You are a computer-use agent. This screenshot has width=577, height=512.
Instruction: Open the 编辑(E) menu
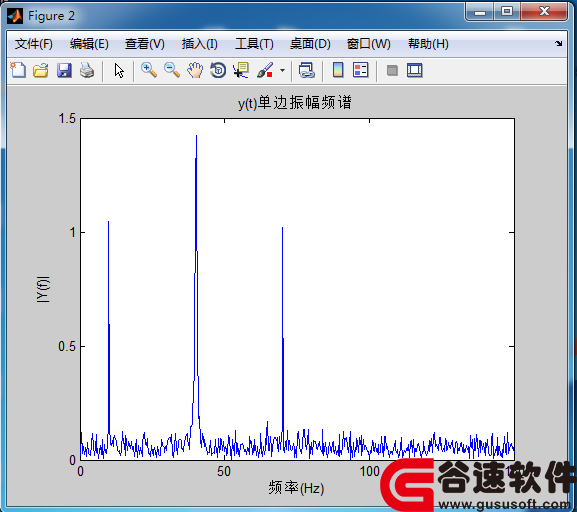[x=89, y=44]
